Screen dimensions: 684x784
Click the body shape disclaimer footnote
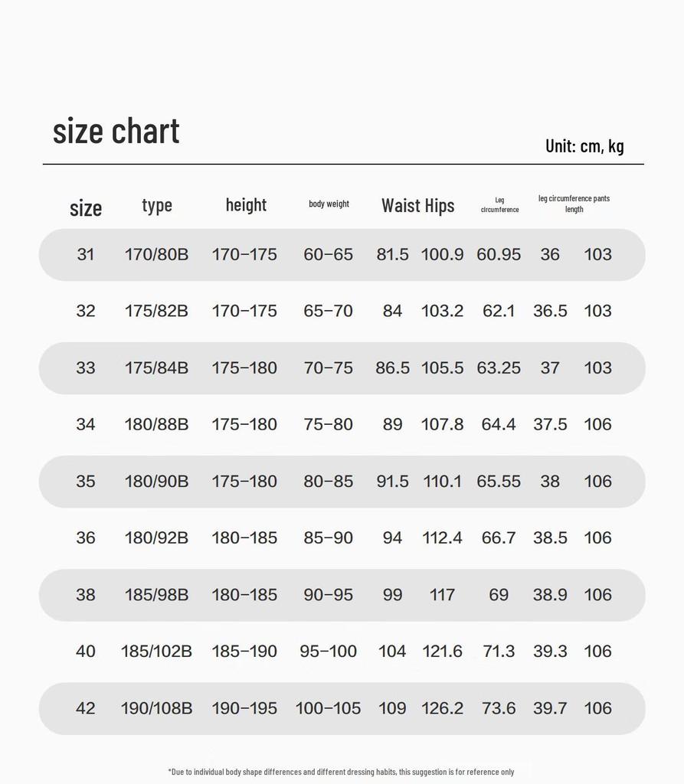(x=341, y=772)
